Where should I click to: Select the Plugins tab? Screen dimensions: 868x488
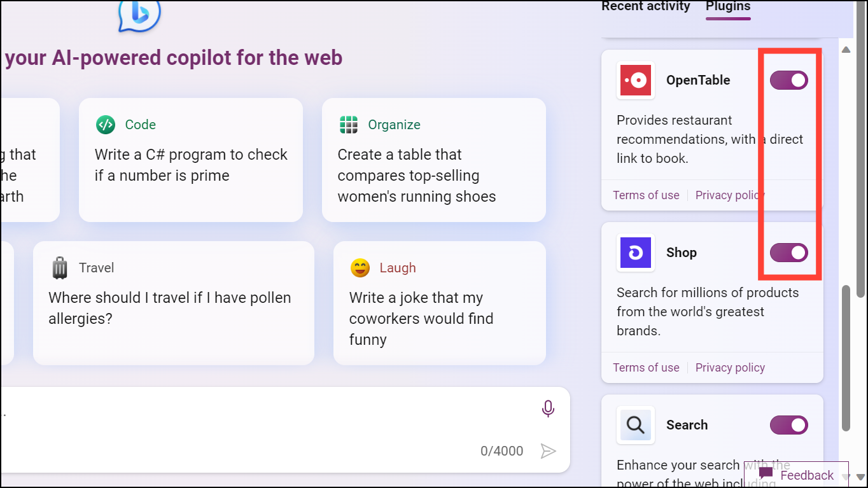[x=728, y=7]
